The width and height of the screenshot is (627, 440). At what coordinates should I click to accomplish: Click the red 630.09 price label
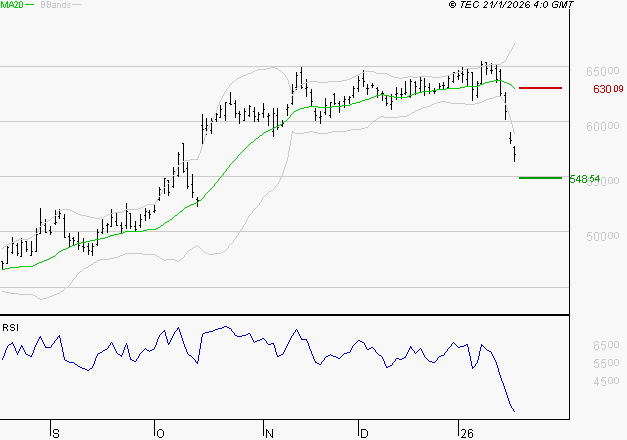608,89
